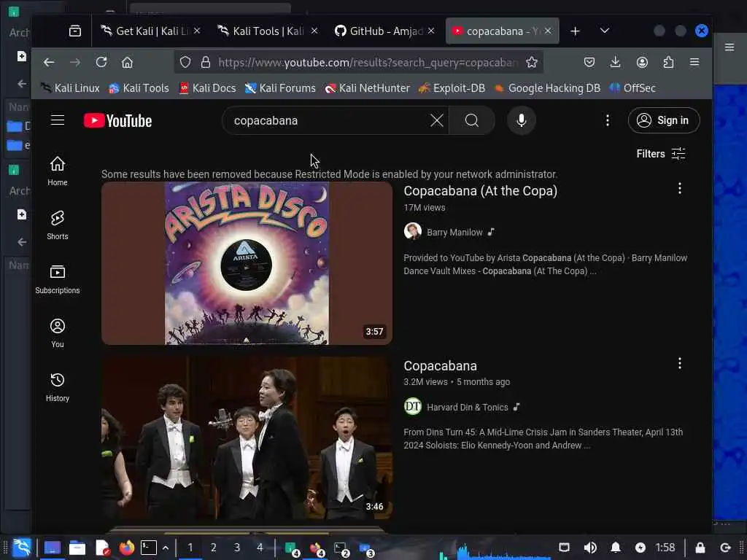This screenshot has height=560, width=747.
Task: Open the Firefox extensions menu
Action: pos(668,63)
